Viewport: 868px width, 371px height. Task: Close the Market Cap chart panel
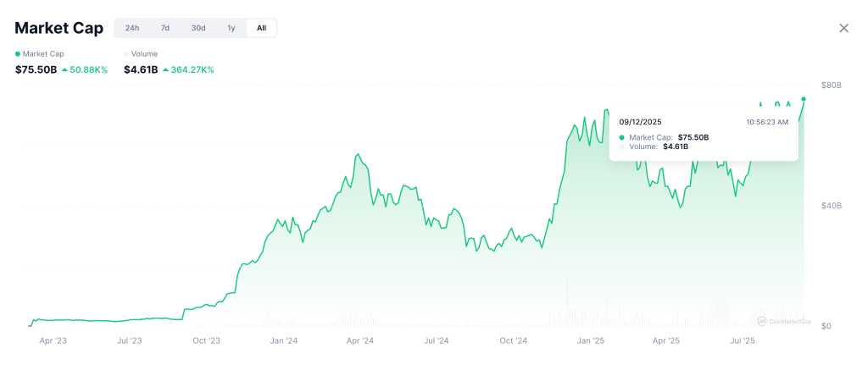click(x=843, y=28)
